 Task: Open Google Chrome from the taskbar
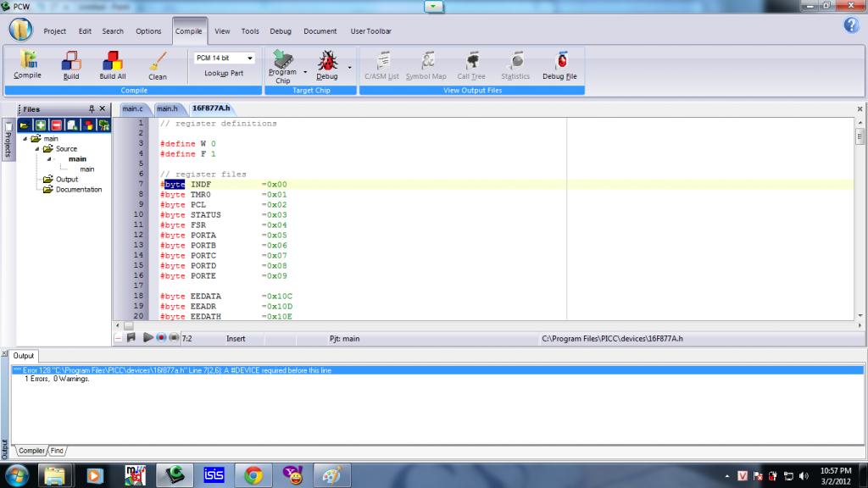253,475
